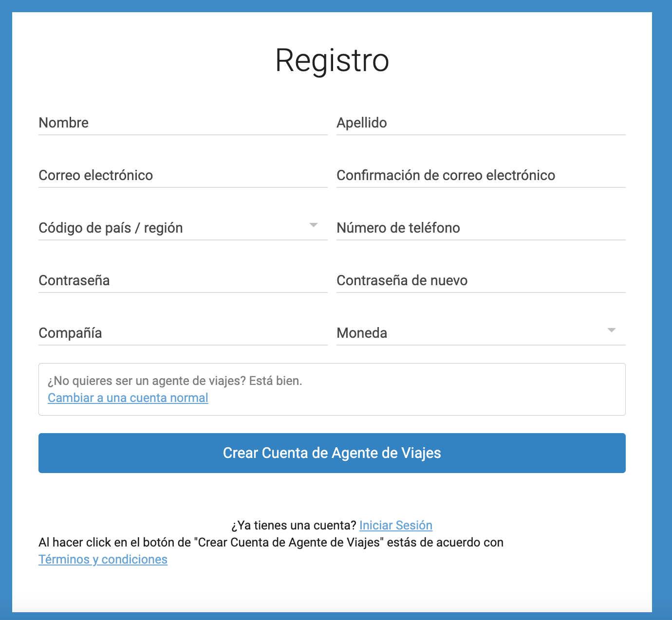Click the Compañía input field
Viewport: 672px width, 620px height.
coord(183,333)
